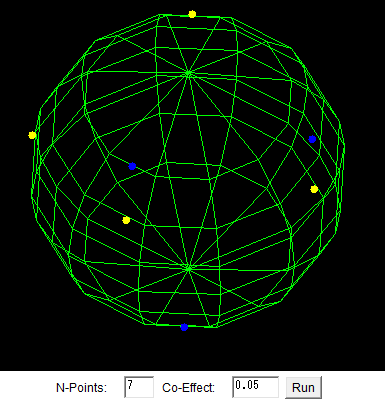Screen dimensions: 385x403
Task: Focus the Co-Effect input field
Action: [255, 387]
